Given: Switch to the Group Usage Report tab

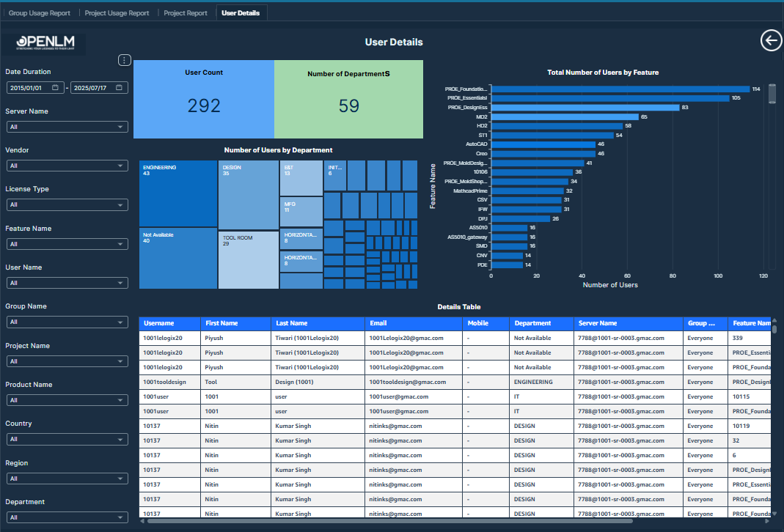Looking at the screenshot, I should pyautogui.click(x=39, y=13).
